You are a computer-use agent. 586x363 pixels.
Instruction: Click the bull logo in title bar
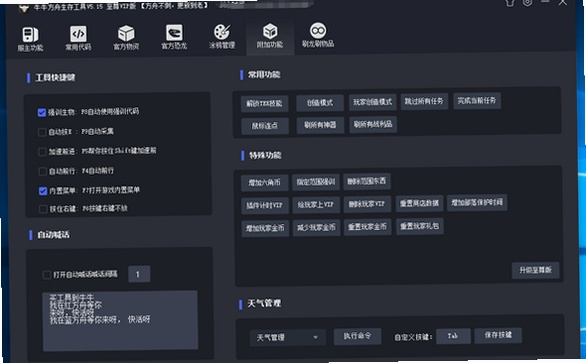(x=24, y=8)
